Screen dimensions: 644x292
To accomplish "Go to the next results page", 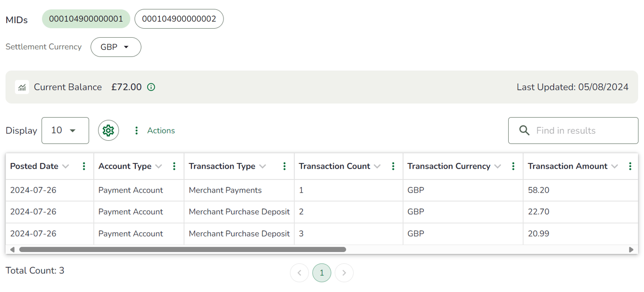I will [344, 273].
